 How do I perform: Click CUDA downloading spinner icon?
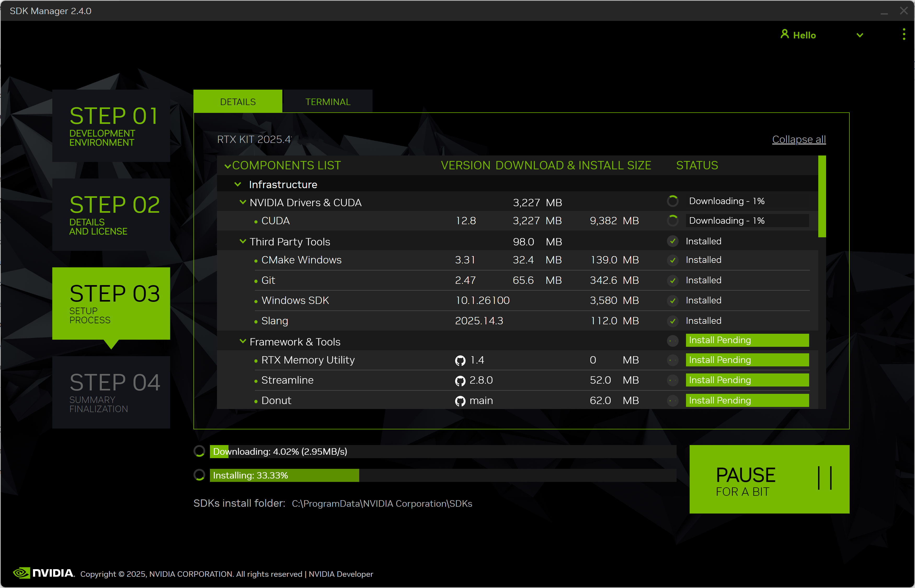(x=672, y=221)
